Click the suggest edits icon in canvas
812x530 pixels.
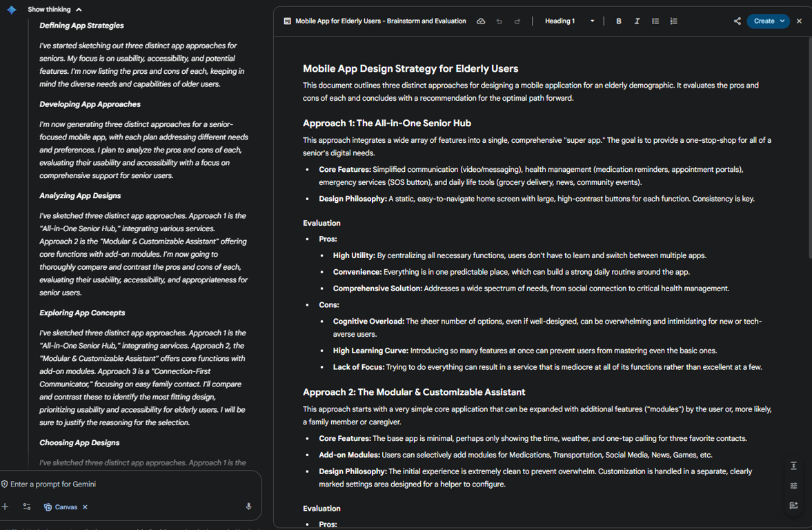tap(793, 506)
